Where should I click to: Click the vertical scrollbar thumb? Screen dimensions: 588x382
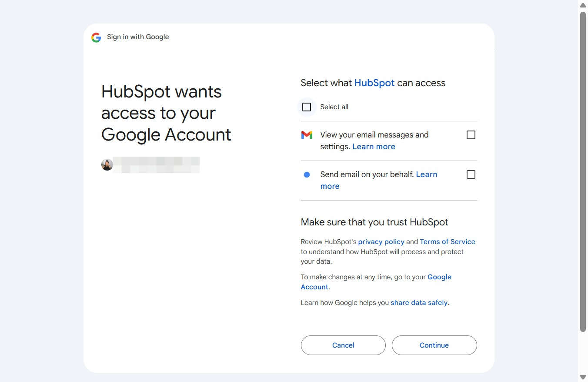(x=583, y=172)
